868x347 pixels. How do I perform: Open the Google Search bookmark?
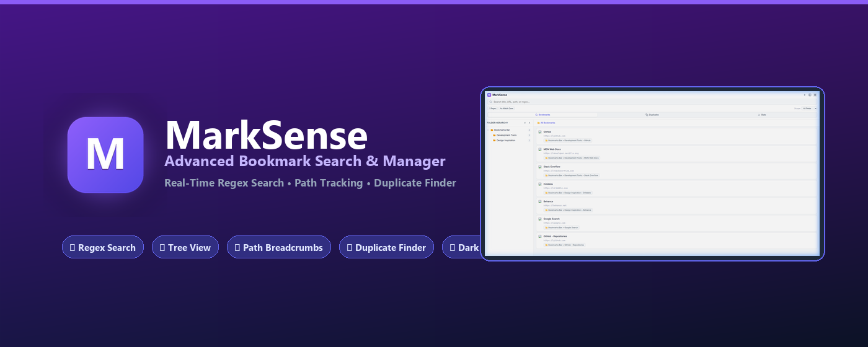[552, 219]
